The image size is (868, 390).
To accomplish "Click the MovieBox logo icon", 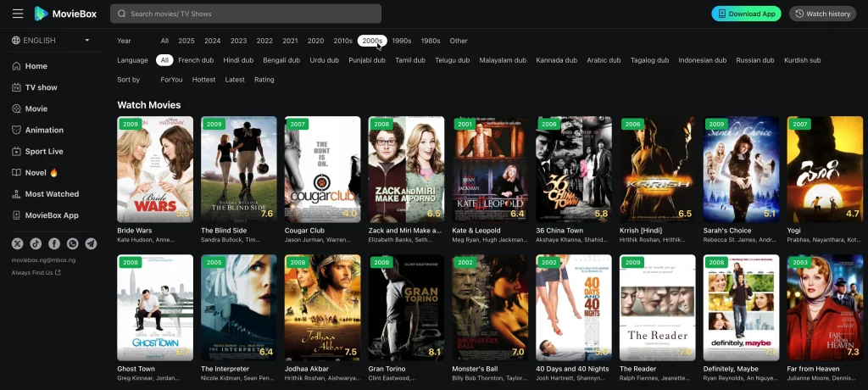I will pyautogui.click(x=41, y=14).
